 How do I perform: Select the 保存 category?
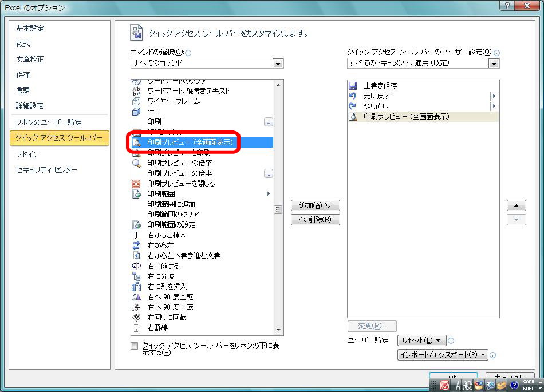tap(23, 75)
